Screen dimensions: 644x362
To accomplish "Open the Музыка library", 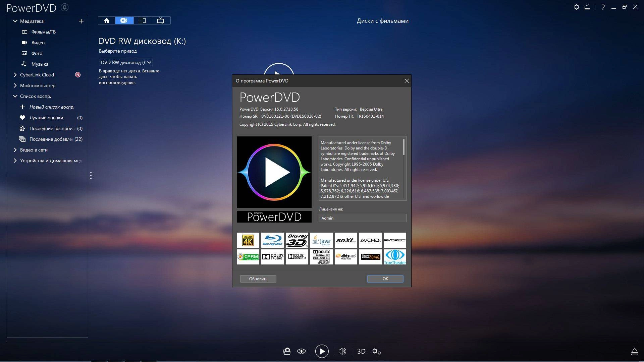I will point(40,64).
